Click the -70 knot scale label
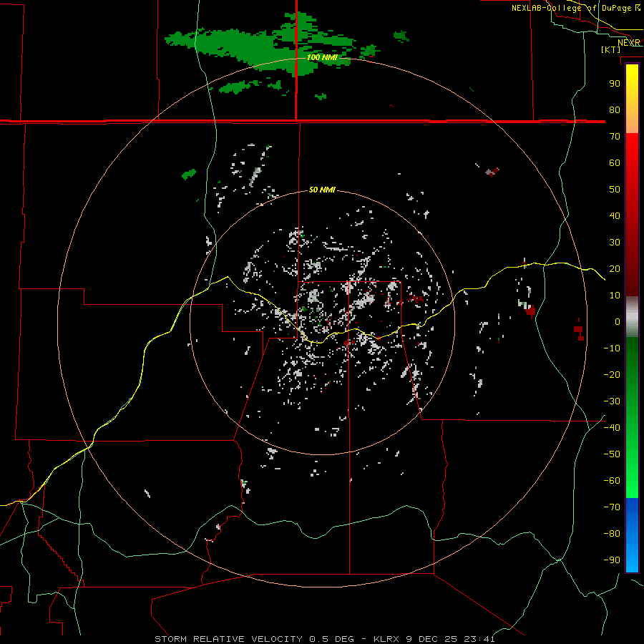Image resolution: width=644 pixels, height=644 pixels. (x=612, y=507)
